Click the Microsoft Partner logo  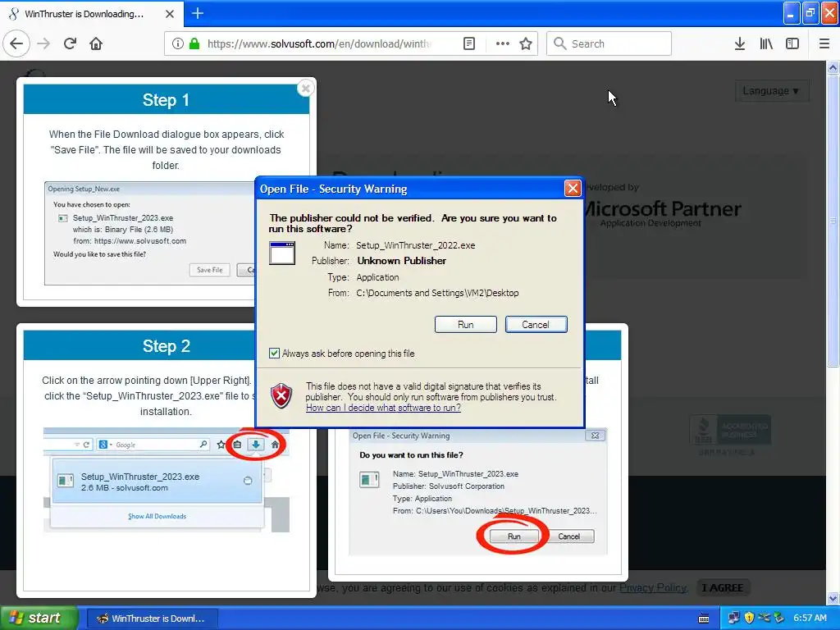click(663, 209)
